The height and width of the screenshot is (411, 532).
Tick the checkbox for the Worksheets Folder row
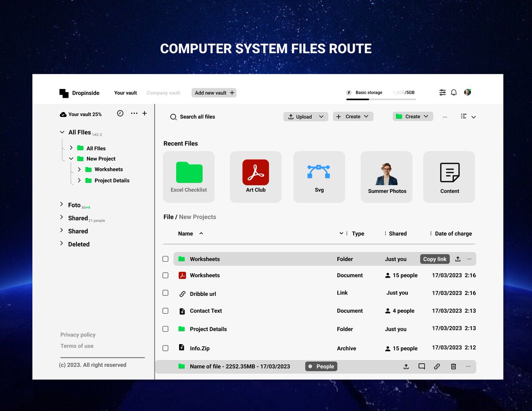[165, 259]
